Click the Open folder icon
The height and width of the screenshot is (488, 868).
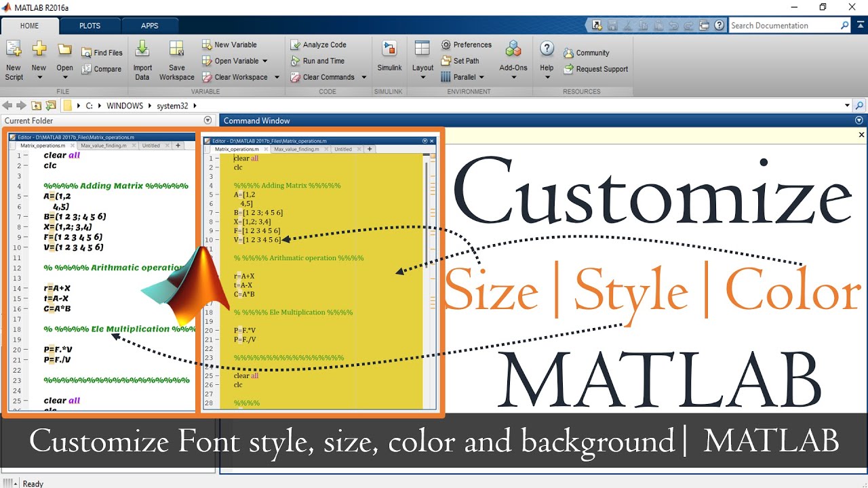(64, 49)
